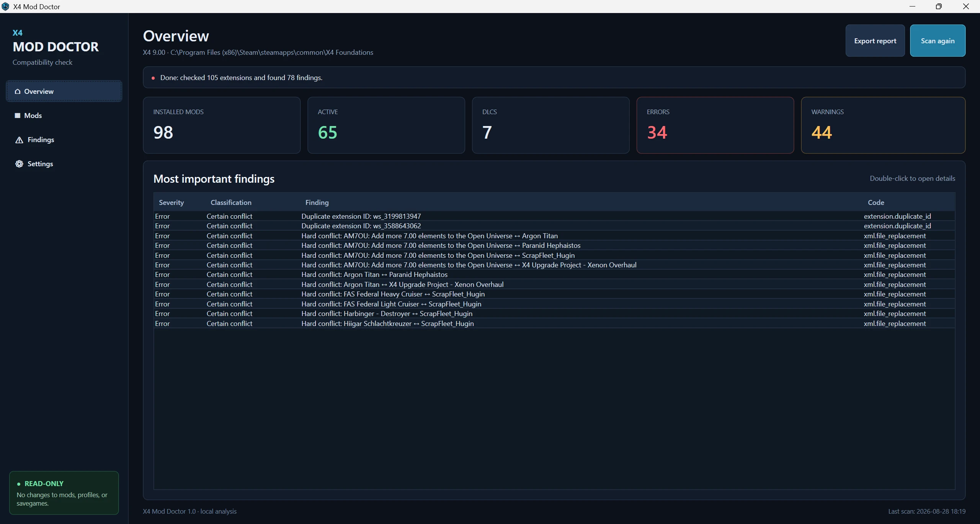The width and height of the screenshot is (980, 524).
Task: Click the warning triangle icon beside Findings
Action: click(19, 140)
